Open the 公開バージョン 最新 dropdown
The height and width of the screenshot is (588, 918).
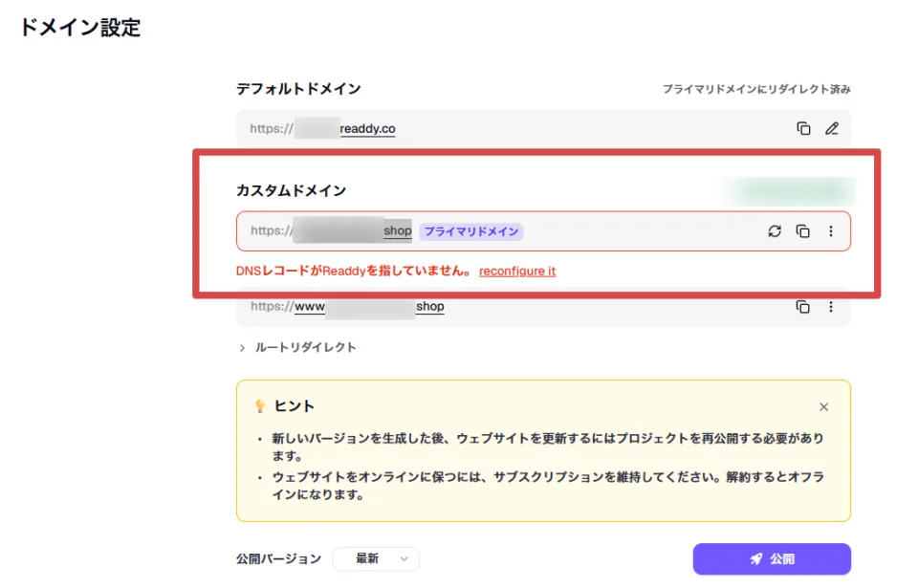click(x=376, y=558)
